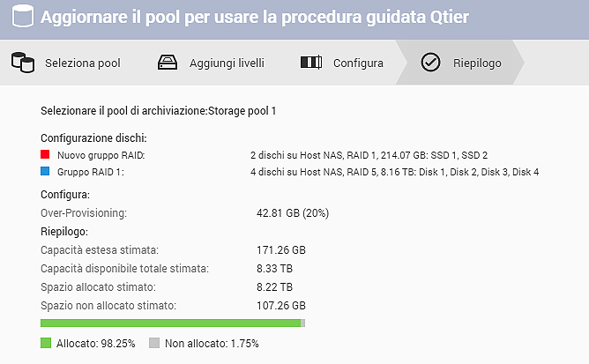Click the Seleziona pool disks icon
This screenshot has height=364, width=589.
[23, 63]
